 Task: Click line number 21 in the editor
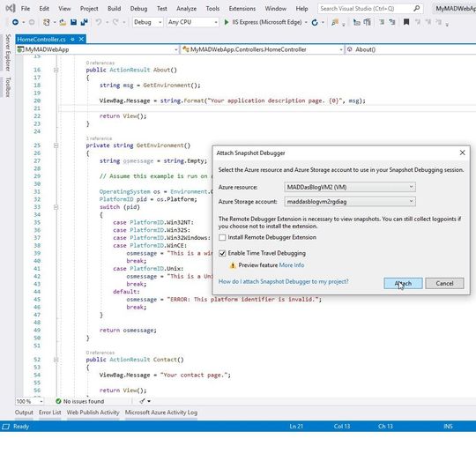(x=37, y=108)
